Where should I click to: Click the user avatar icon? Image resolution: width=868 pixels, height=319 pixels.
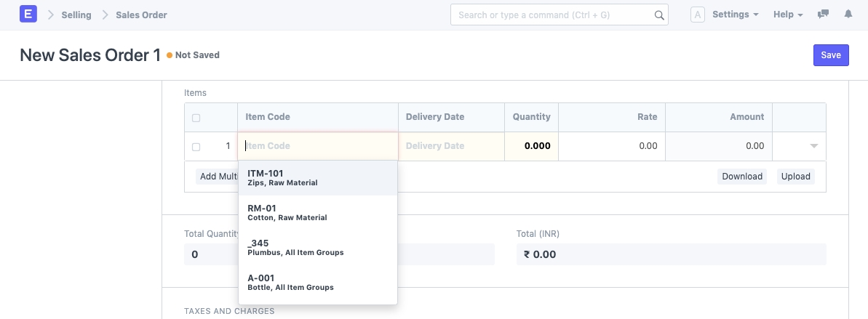point(697,15)
